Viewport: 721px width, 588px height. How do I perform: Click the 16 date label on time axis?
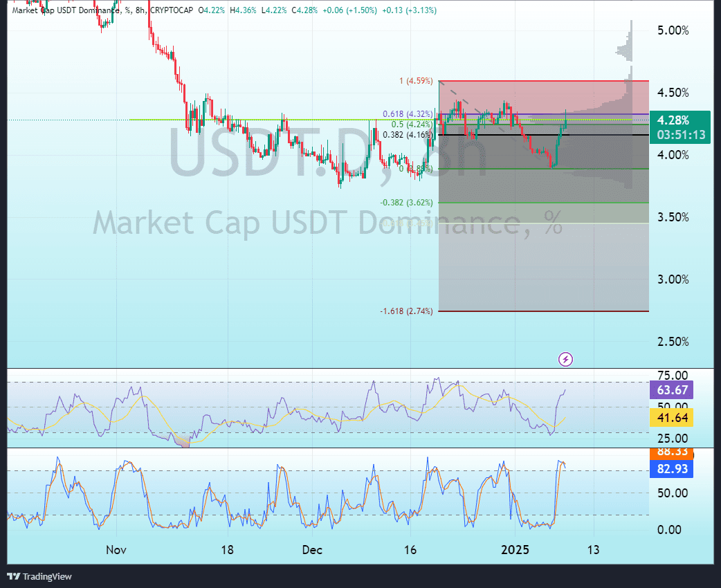click(410, 550)
